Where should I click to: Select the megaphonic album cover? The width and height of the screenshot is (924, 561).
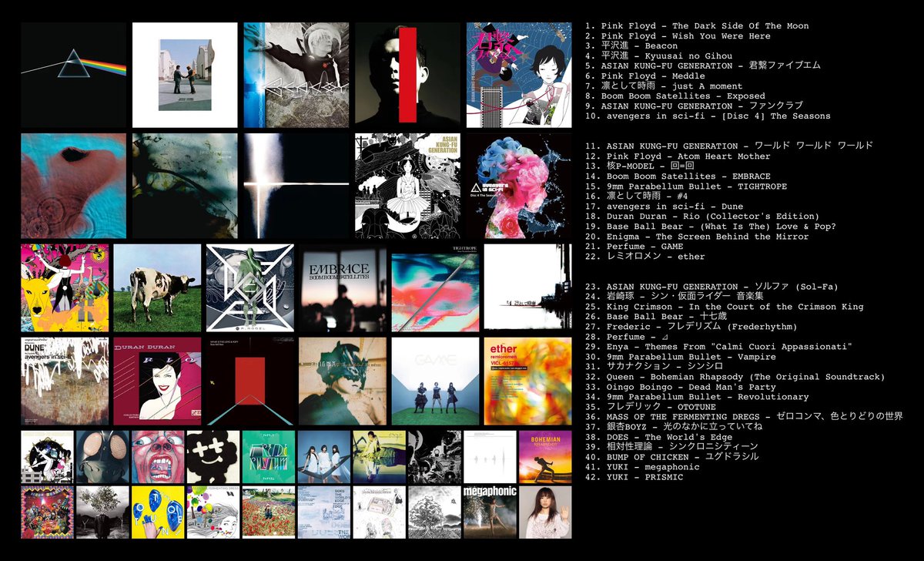click(x=490, y=512)
